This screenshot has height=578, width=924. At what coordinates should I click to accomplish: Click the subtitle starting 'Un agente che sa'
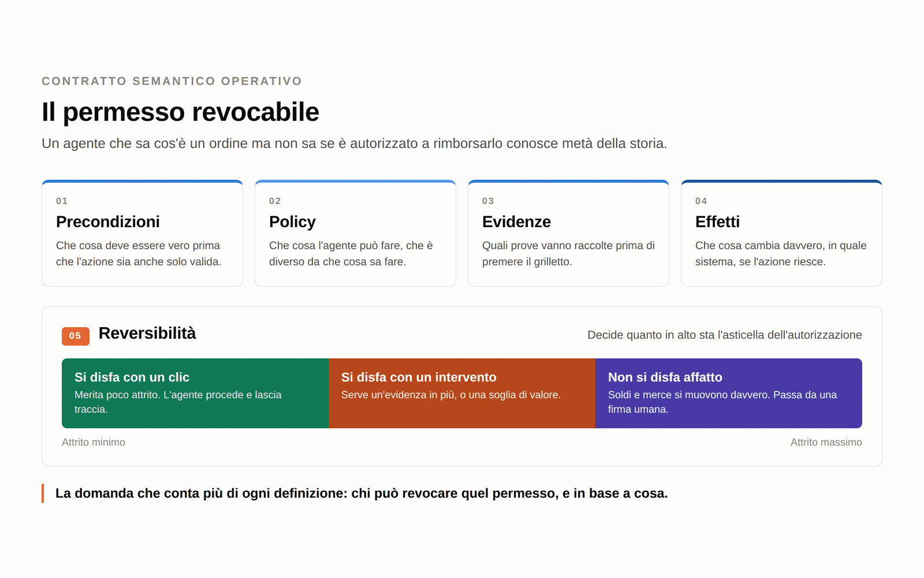tap(354, 143)
